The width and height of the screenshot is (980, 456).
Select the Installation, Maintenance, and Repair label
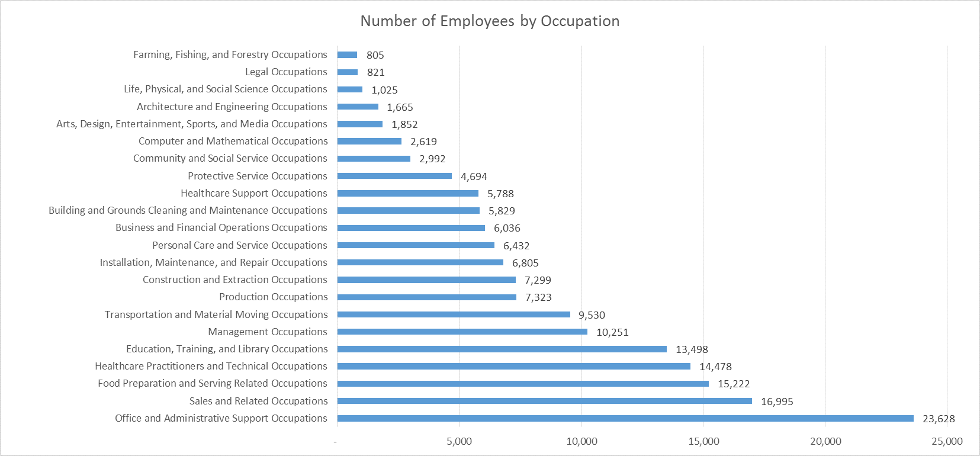click(213, 262)
